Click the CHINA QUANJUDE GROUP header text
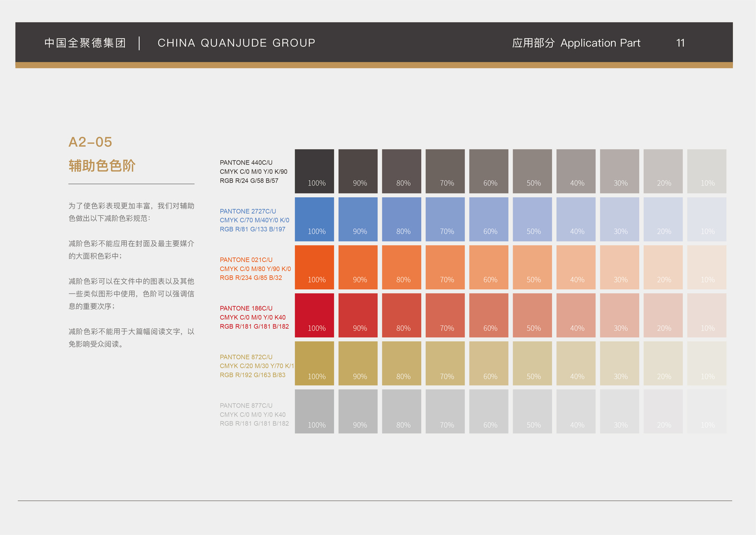 click(x=236, y=43)
